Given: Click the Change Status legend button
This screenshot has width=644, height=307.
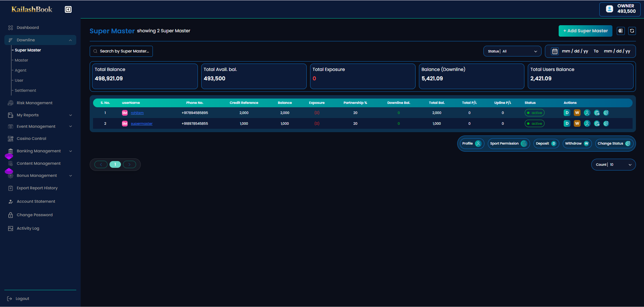Looking at the screenshot, I should pyautogui.click(x=614, y=144).
